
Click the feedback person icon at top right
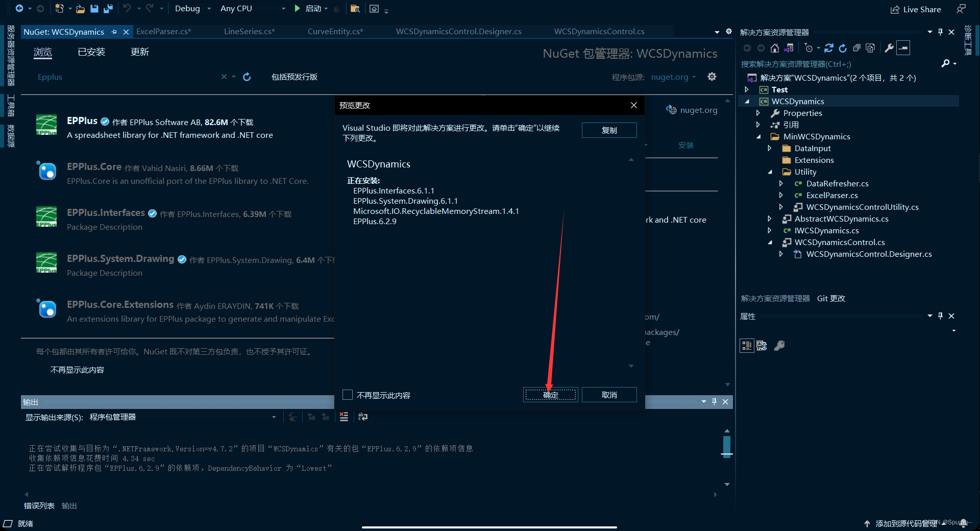click(961, 9)
